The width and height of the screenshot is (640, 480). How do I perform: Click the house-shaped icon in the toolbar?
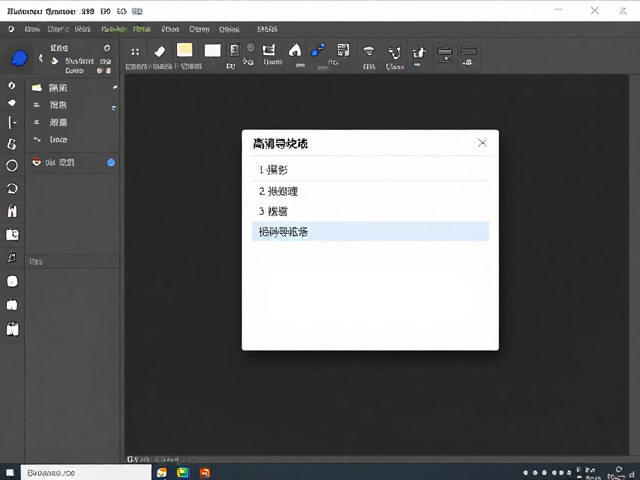tap(295, 50)
